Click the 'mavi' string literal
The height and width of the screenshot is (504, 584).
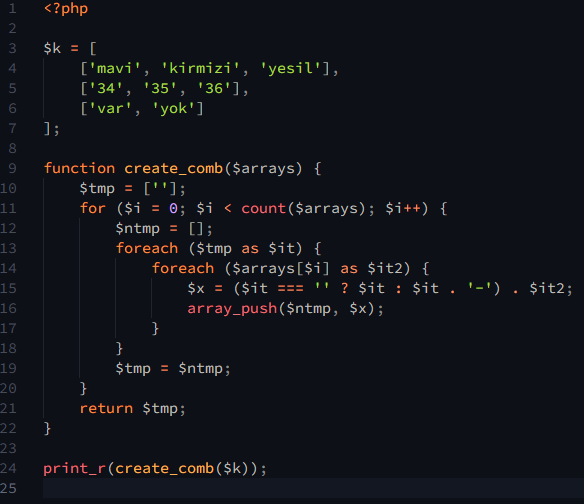[114, 69]
